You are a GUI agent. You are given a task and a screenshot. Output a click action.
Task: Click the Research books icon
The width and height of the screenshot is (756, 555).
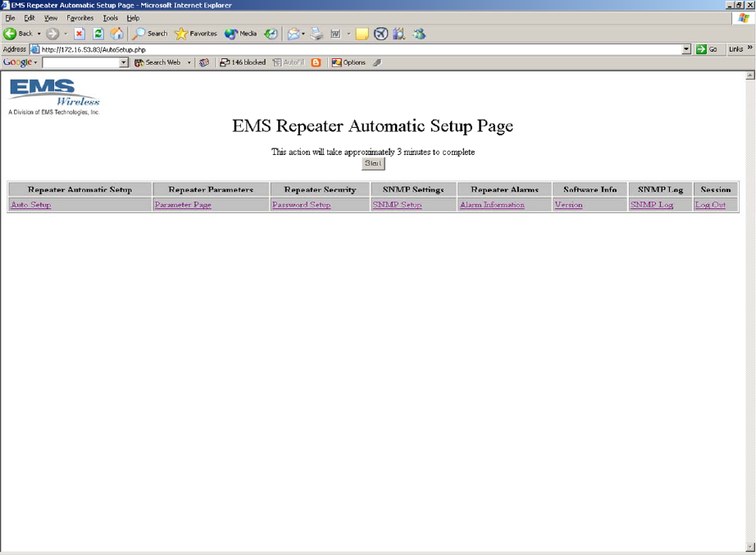(x=399, y=34)
